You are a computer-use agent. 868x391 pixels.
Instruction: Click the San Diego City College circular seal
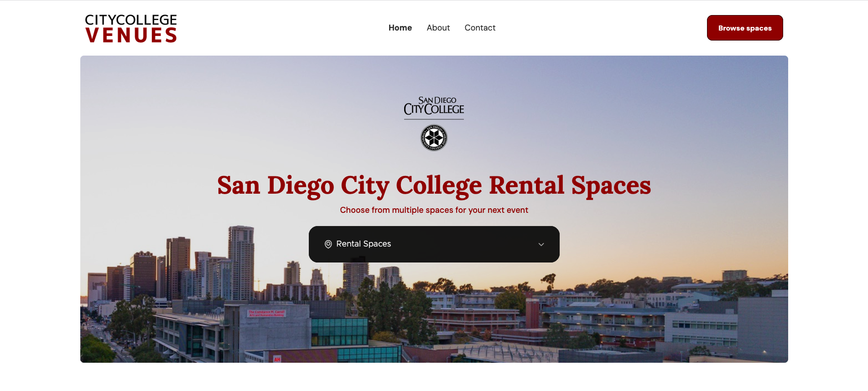tap(434, 138)
